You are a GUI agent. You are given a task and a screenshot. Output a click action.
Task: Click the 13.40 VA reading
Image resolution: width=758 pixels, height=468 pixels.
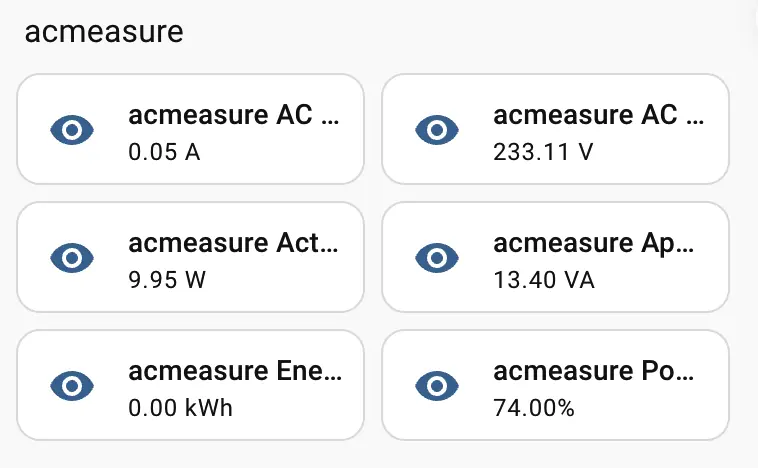tap(544, 280)
